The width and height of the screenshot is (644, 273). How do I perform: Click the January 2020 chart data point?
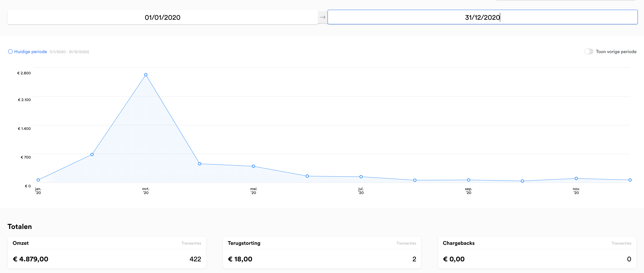coord(38,180)
